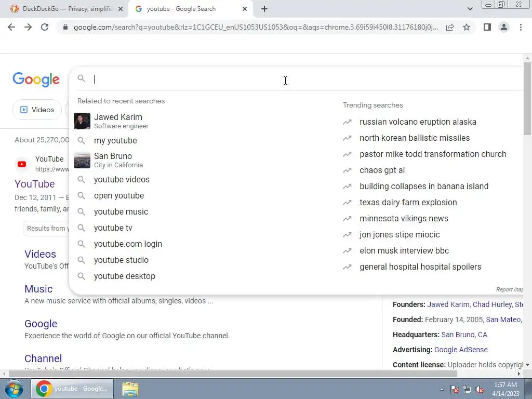
Task: Open Jawed Karim founder link
Action: point(448,304)
